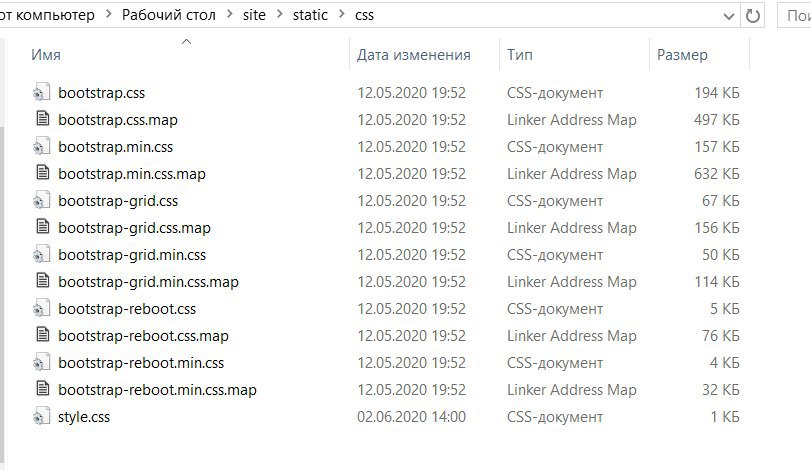Screen dimensions: 811x470
Task: Select the bootstrap-reboot.min.css file name
Action: (x=141, y=363)
